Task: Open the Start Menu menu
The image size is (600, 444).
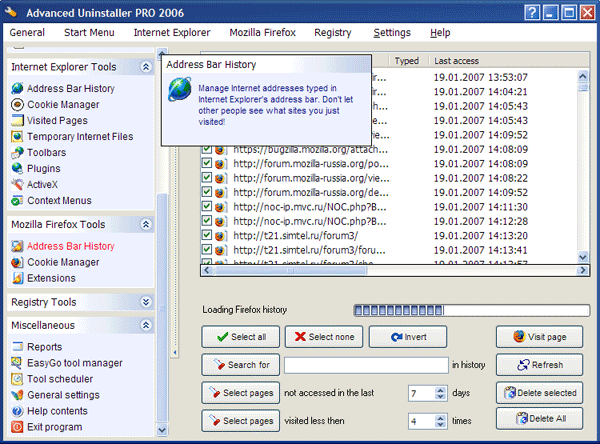Action: pos(89,32)
